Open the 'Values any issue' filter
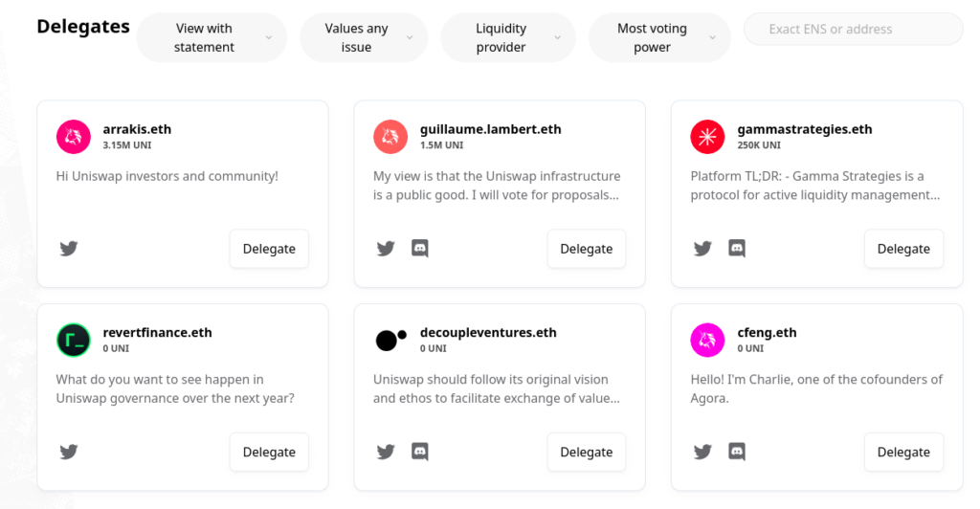 [364, 38]
